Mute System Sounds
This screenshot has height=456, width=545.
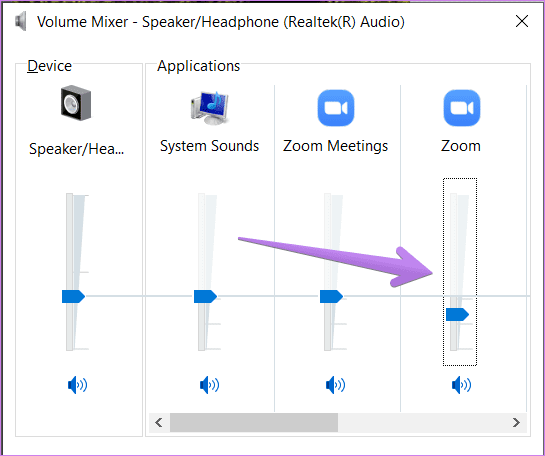(x=210, y=385)
